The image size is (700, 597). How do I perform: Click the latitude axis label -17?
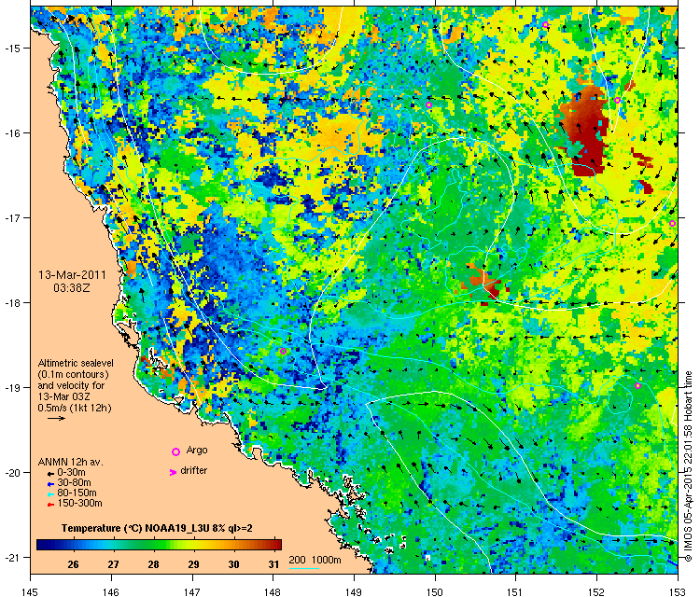tap(11, 217)
